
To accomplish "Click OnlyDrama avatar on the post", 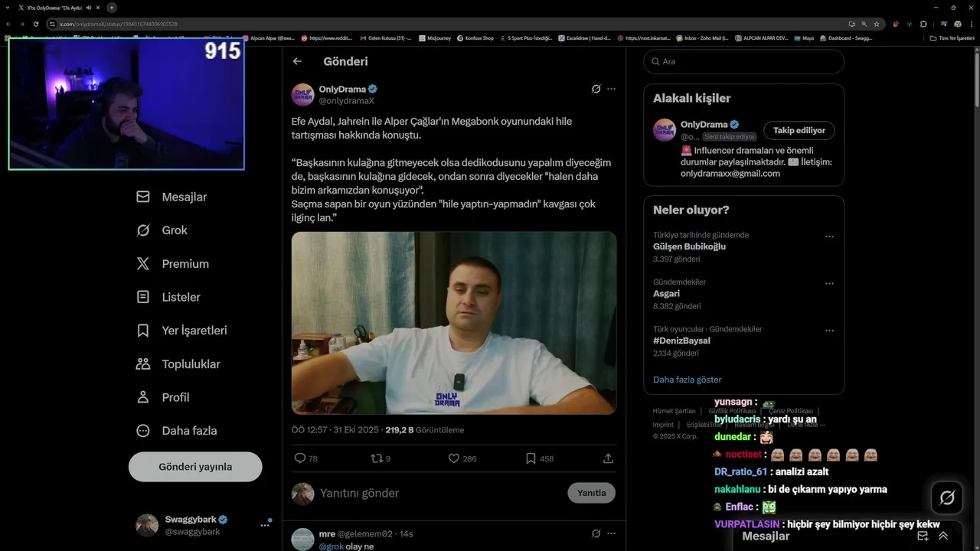I will click(302, 95).
